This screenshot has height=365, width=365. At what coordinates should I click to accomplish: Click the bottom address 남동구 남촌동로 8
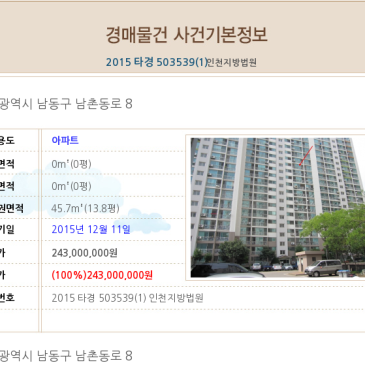tap(85, 356)
